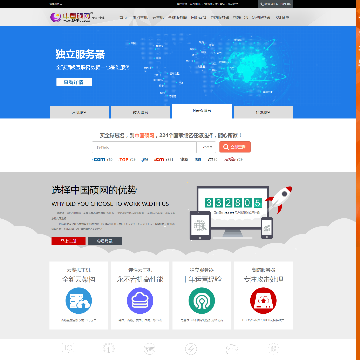Select the second gray tab below the banner

point(140,112)
